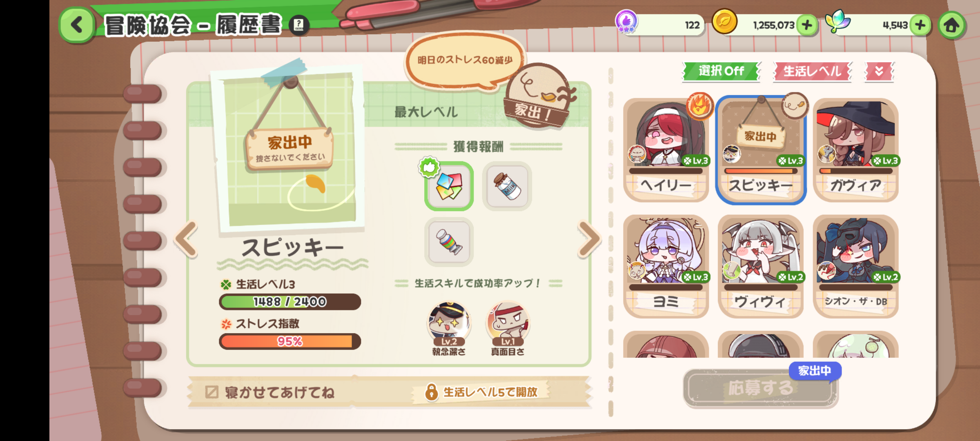Toggle the 選択 Off switch

[721, 71]
